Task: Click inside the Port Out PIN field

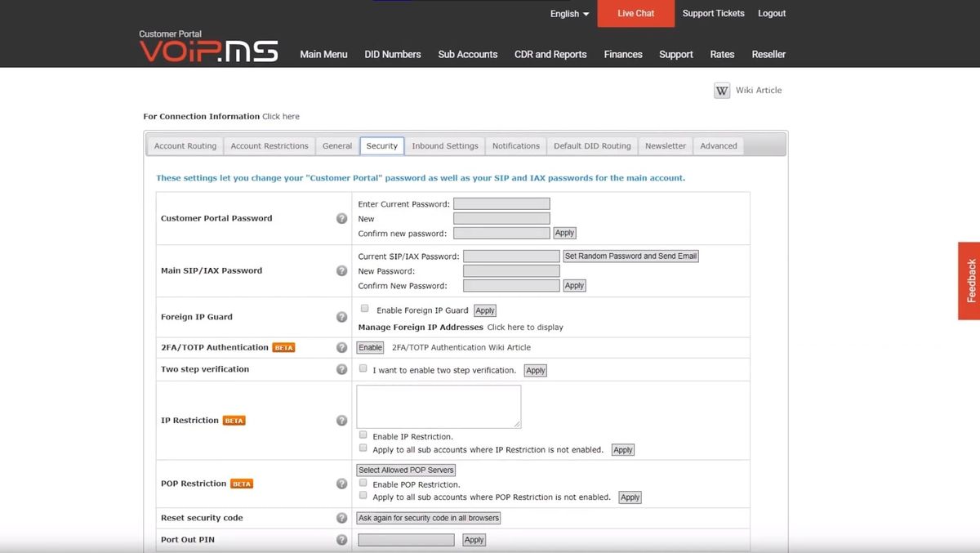Action: click(405, 539)
